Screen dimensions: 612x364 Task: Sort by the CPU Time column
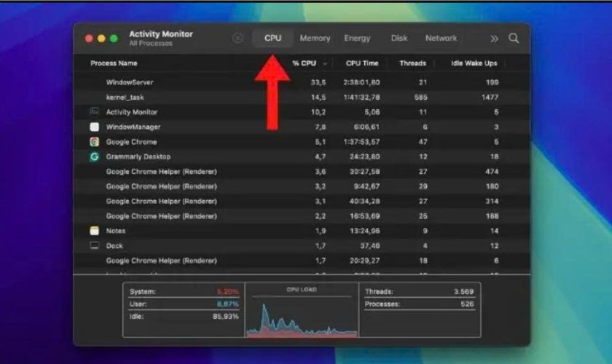(x=362, y=63)
